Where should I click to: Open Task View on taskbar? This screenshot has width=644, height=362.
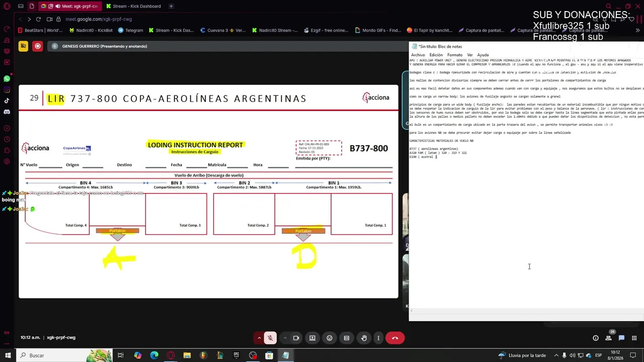pos(121,355)
